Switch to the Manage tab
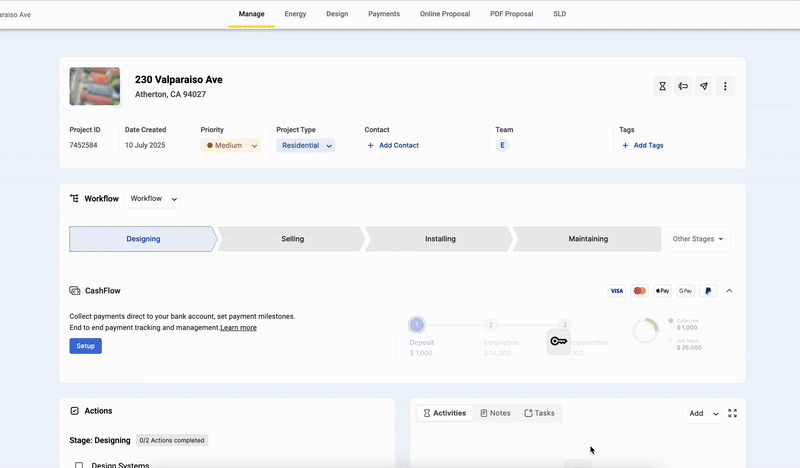 tap(252, 14)
